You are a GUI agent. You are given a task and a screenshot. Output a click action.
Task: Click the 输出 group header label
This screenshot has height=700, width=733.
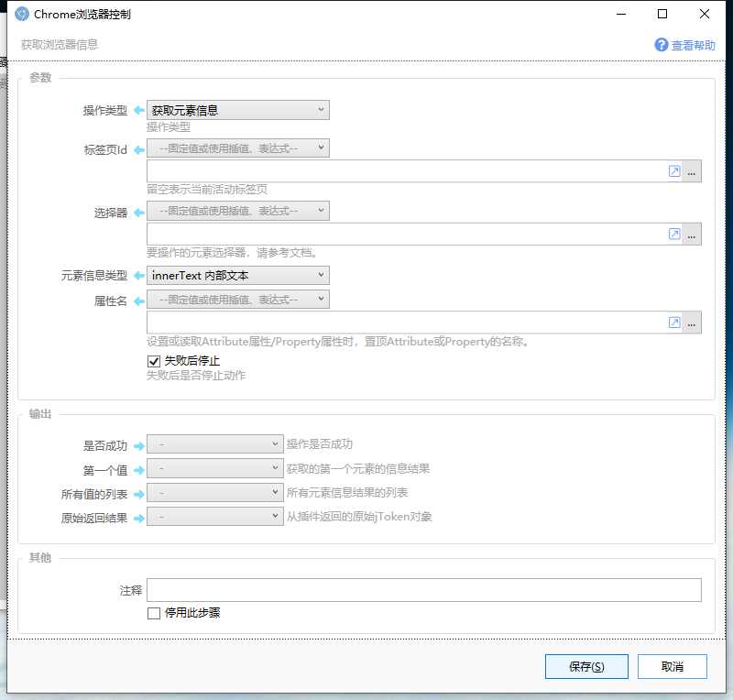(40, 414)
